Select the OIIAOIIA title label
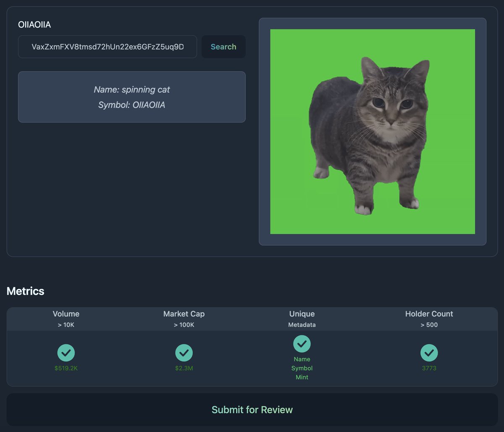Screen dimensions: 504x432 point(34,24)
